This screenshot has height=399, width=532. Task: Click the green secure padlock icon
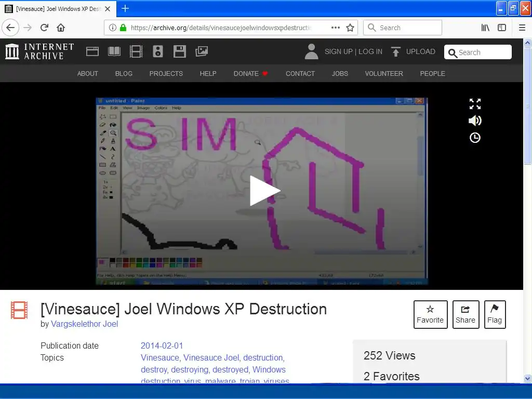click(123, 28)
